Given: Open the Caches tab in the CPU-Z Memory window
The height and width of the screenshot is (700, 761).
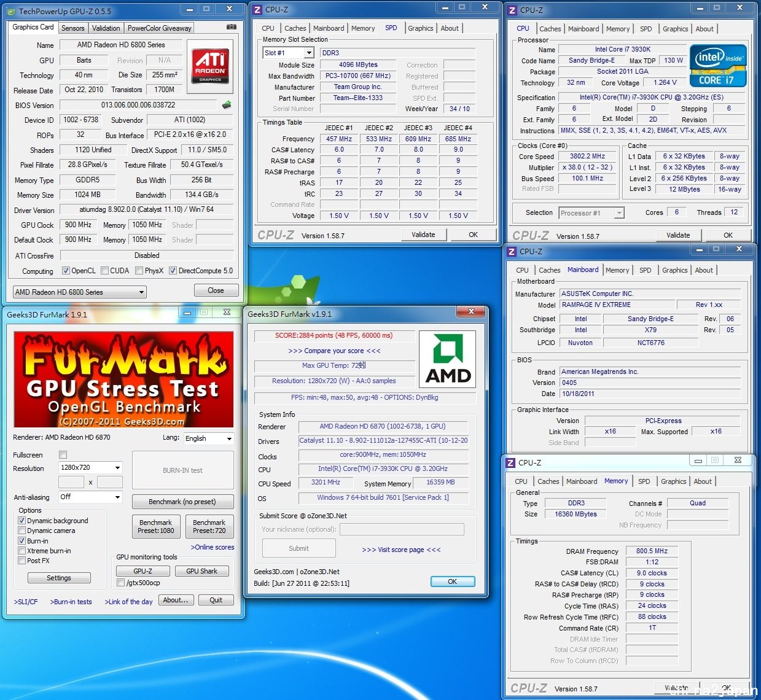Looking at the screenshot, I should [x=548, y=481].
